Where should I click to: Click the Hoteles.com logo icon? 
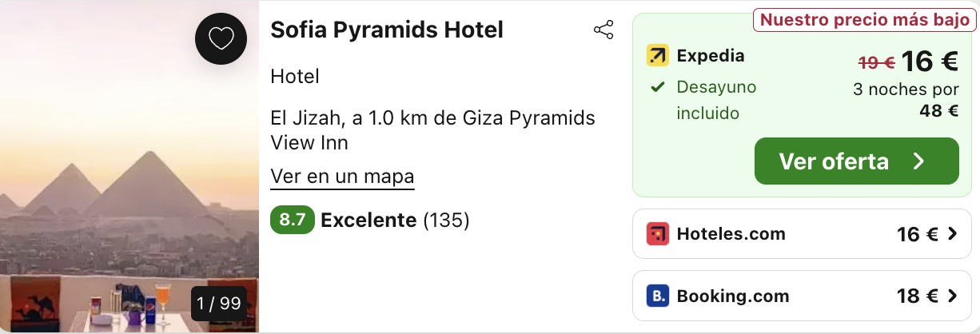click(658, 234)
